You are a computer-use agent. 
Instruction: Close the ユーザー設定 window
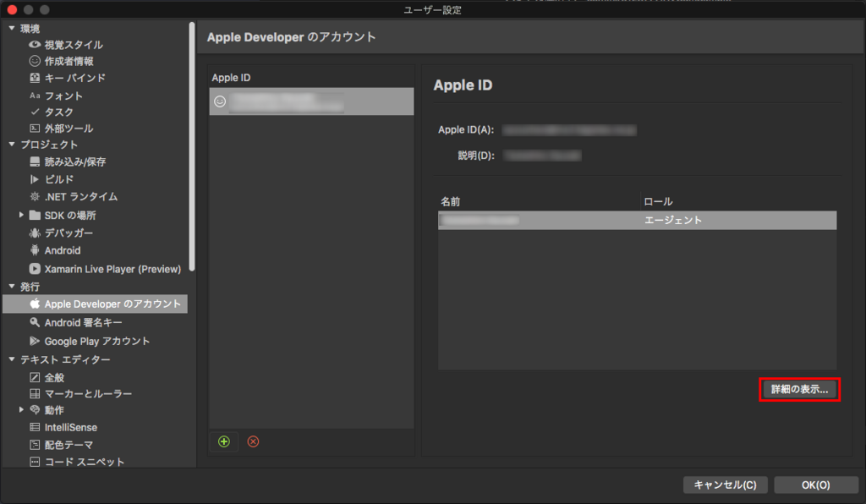click(x=12, y=9)
